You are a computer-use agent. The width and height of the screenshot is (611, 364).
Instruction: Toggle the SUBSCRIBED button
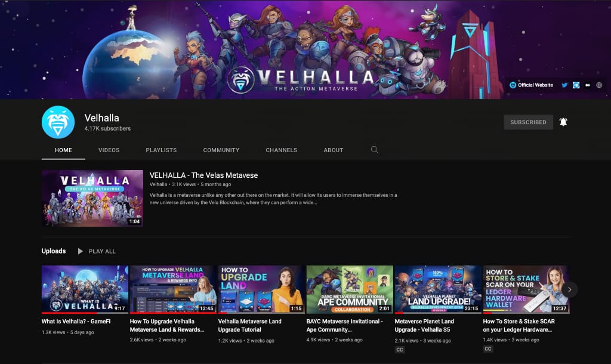[528, 122]
